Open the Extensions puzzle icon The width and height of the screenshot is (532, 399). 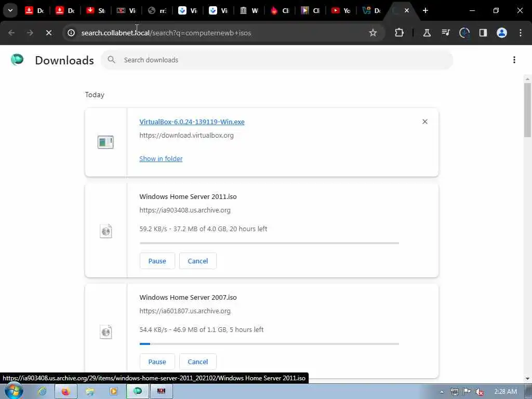pos(399,33)
